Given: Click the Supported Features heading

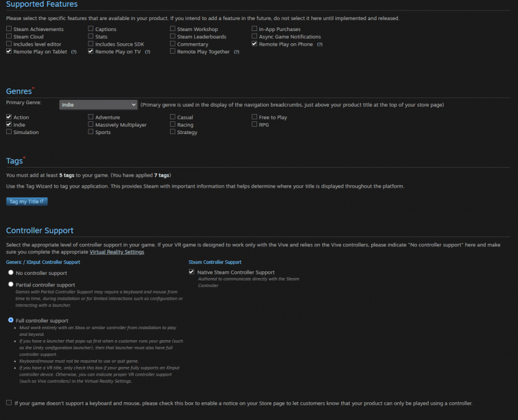Looking at the screenshot, I should coord(42,4).
